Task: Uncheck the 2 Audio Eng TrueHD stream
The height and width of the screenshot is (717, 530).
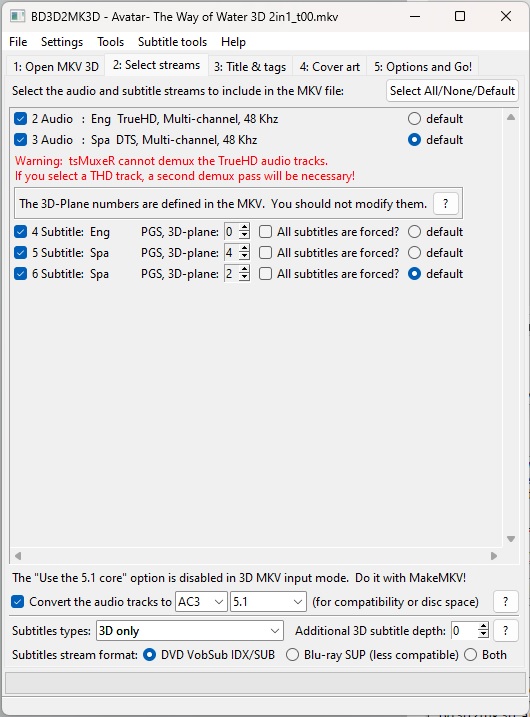Action: pyautogui.click(x=21, y=119)
